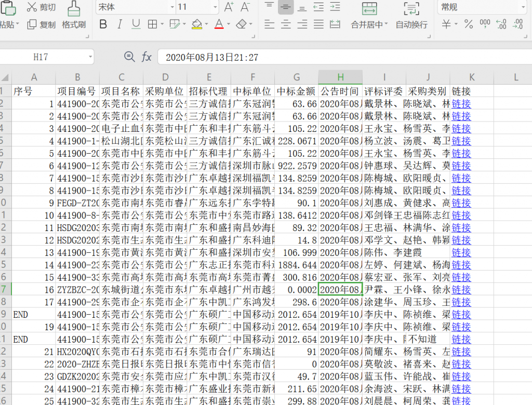Toggle bold formatting

pos(103,24)
